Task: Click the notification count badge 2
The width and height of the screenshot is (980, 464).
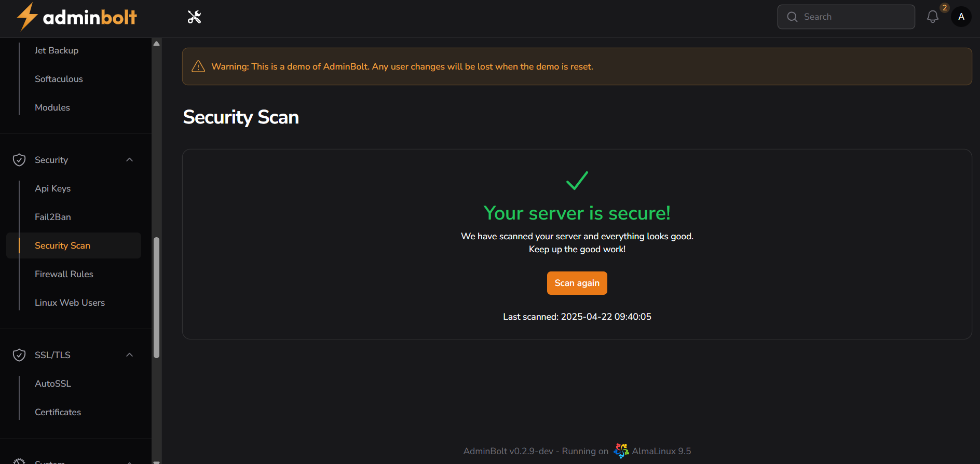Action: point(945,8)
